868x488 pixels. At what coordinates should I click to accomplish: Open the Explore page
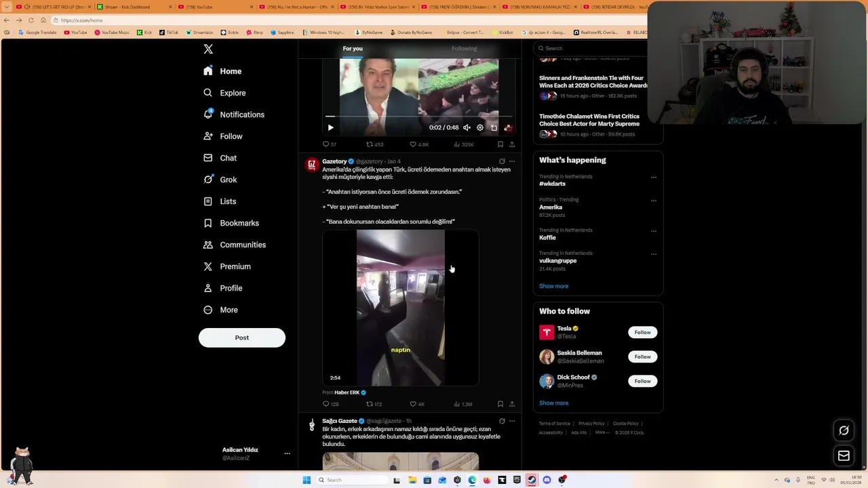pos(224,93)
